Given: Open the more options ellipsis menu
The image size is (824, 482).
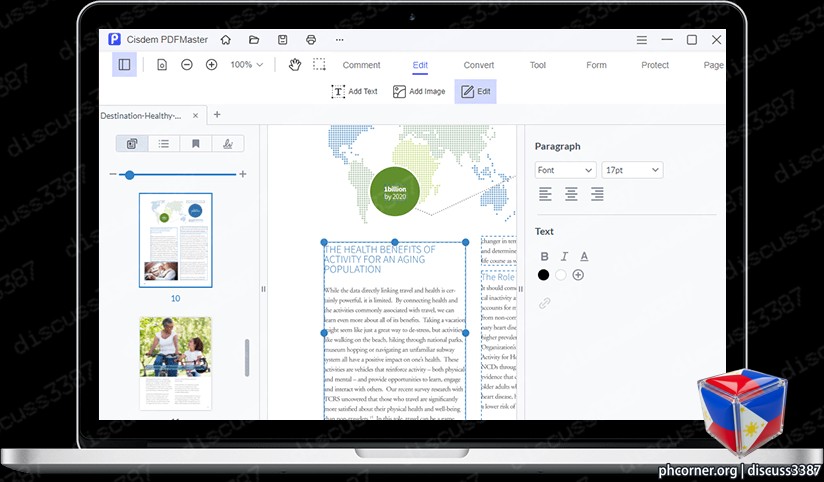Looking at the screenshot, I should 339,39.
